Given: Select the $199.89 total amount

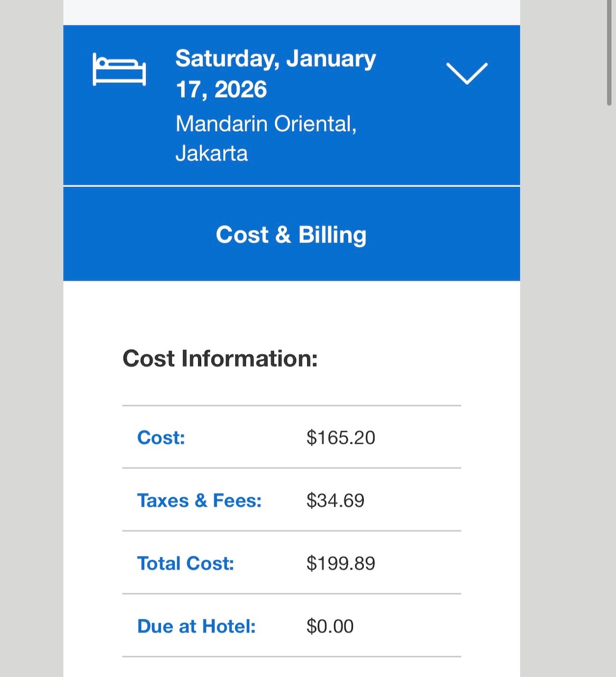Looking at the screenshot, I should (x=341, y=563).
